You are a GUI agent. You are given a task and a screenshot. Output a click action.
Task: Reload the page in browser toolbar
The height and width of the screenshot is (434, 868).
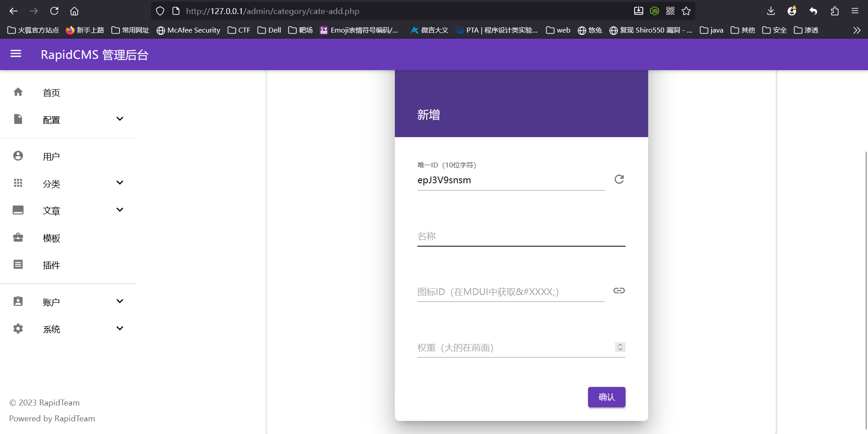[54, 11]
